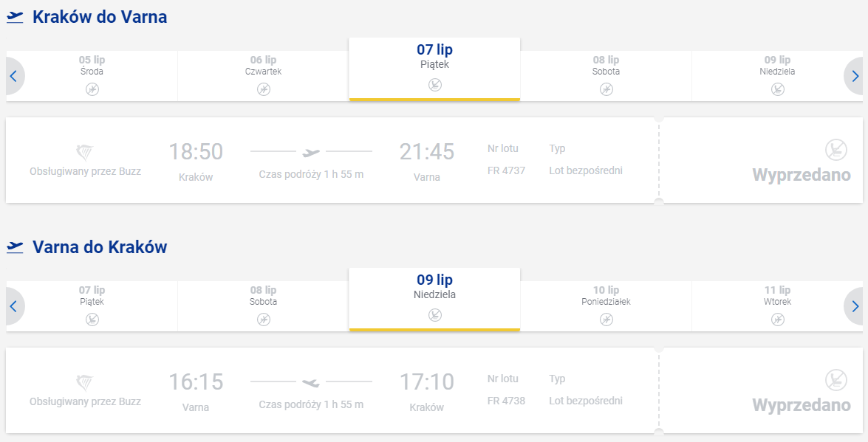Click the no-flight icon under 05 lip Środa
The image size is (868, 442).
[92, 89]
